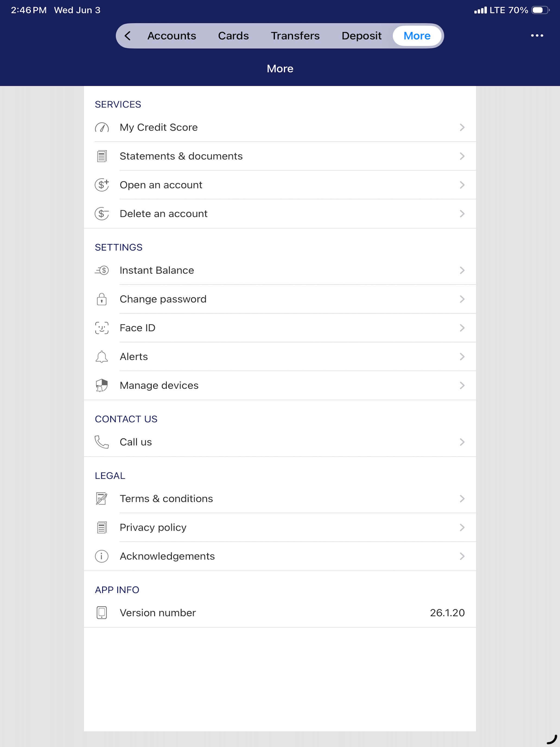Screen dimensions: 560x747
Task: Tap the Version number row
Action: click(x=280, y=612)
